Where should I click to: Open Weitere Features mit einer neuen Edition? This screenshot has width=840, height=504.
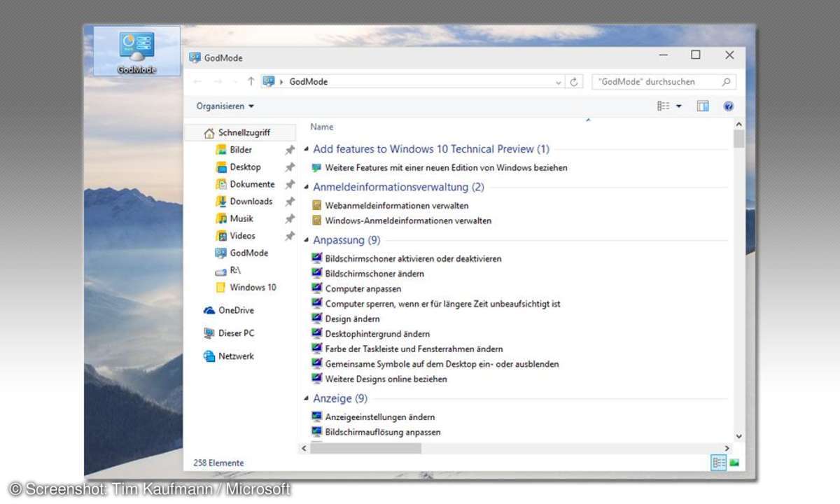446,168
